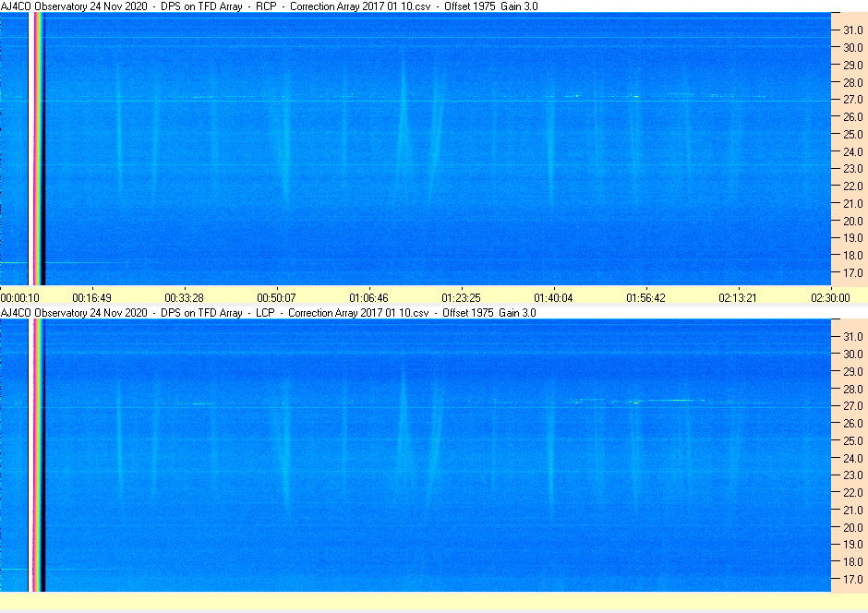Click the rainbow calibration stripe in RCP plot
Image resolution: width=868 pixels, height=613 pixels.
coord(37,149)
